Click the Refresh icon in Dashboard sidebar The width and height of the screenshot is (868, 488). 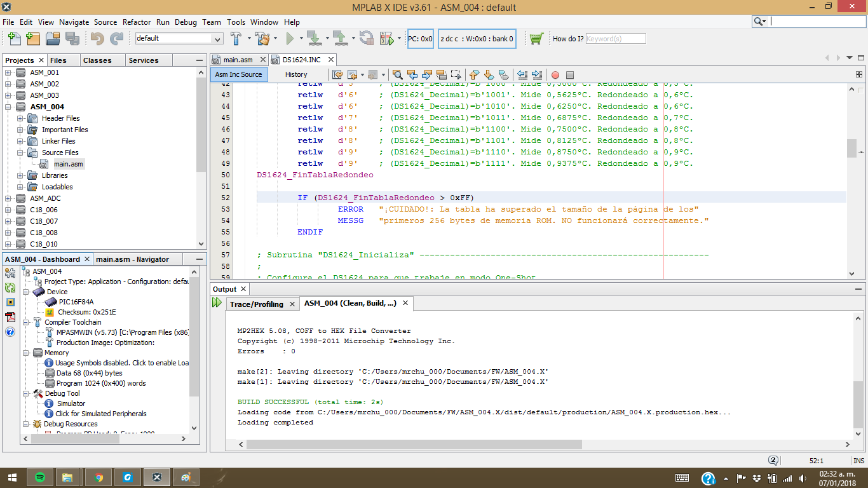10,288
